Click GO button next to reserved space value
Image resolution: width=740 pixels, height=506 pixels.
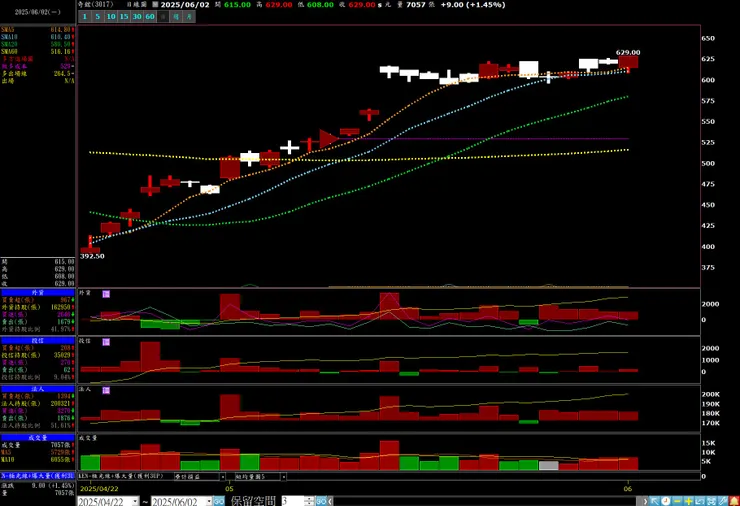[x=321, y=501]
